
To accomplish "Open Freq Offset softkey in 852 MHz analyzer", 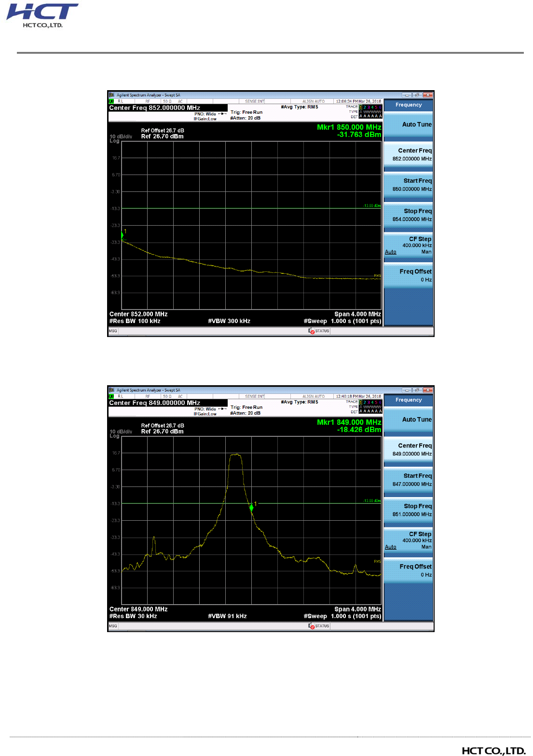I will click(409, 275).
